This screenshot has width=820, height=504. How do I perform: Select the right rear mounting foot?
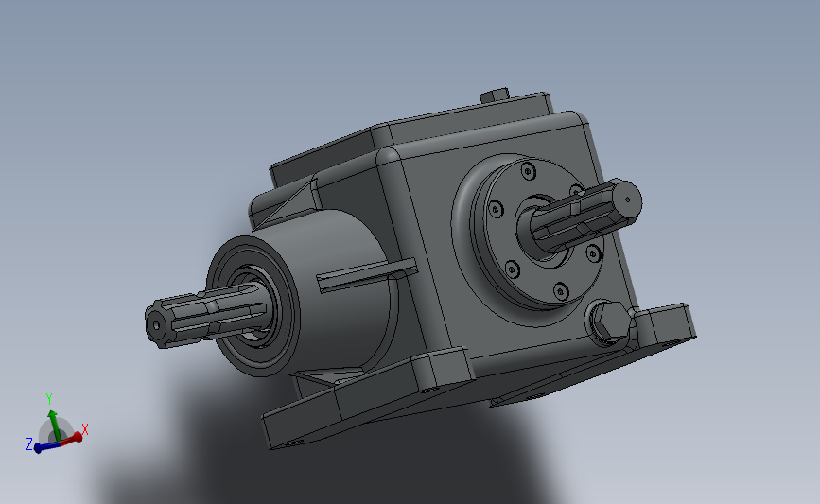coord(667,324)
